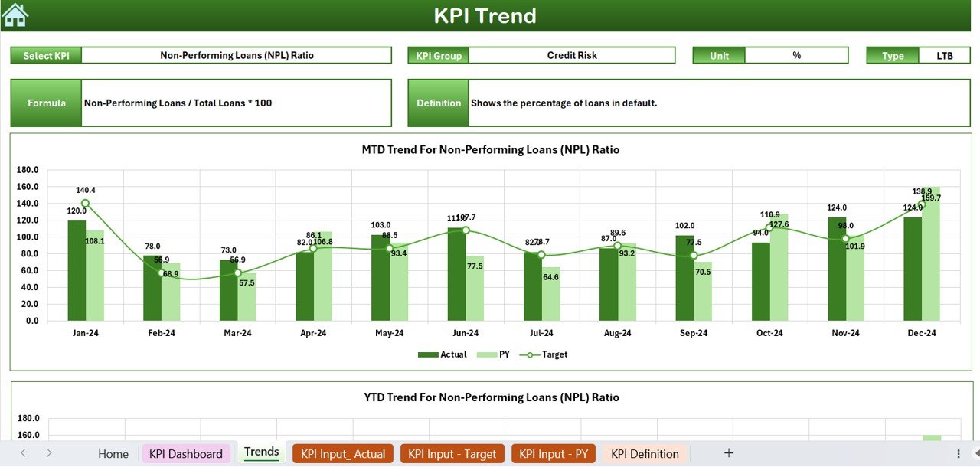Switch to the KPI Dashboard tab

point(186,454)
